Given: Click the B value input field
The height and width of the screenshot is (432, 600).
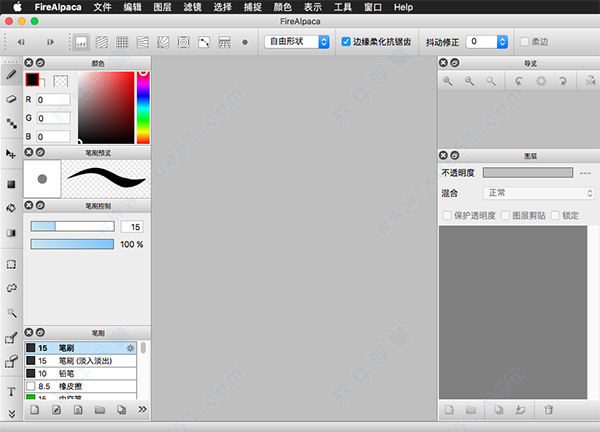Looking at the screenshot, I should point(54,137).
